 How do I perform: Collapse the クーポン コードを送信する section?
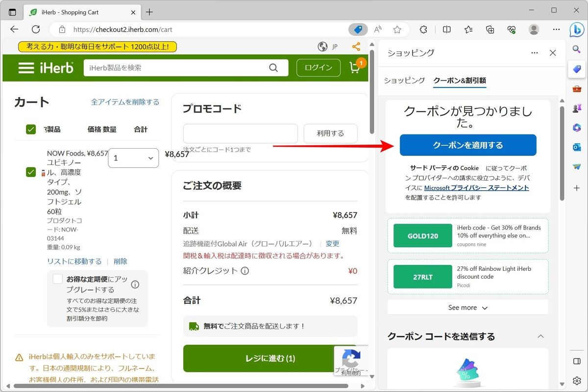coord(540,337)
